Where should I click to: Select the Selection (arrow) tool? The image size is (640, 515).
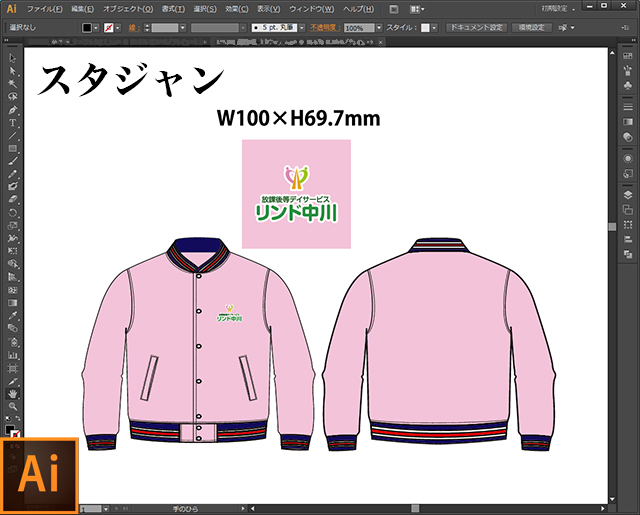13,58
